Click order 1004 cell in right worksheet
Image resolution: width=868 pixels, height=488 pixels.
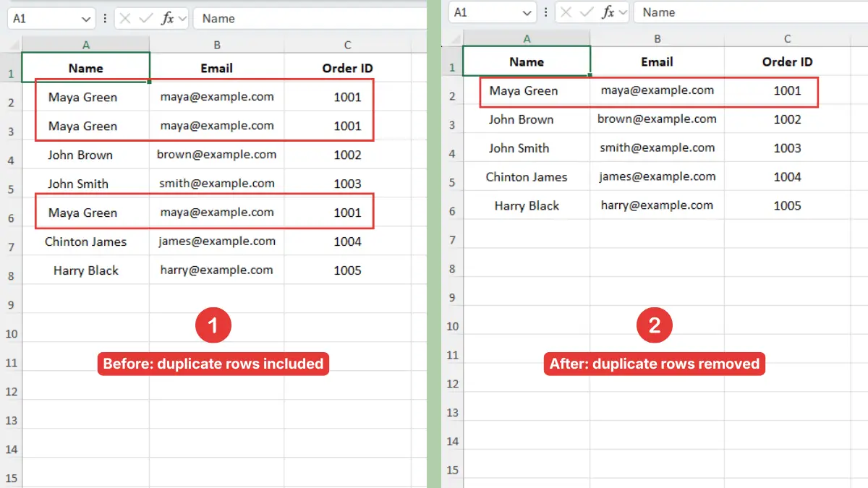(x=788, y=177)
